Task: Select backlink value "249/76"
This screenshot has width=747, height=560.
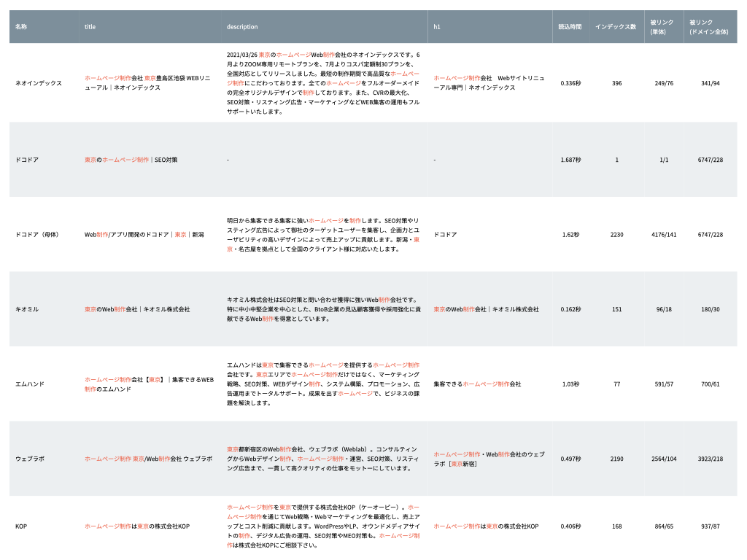Action: 664,83
